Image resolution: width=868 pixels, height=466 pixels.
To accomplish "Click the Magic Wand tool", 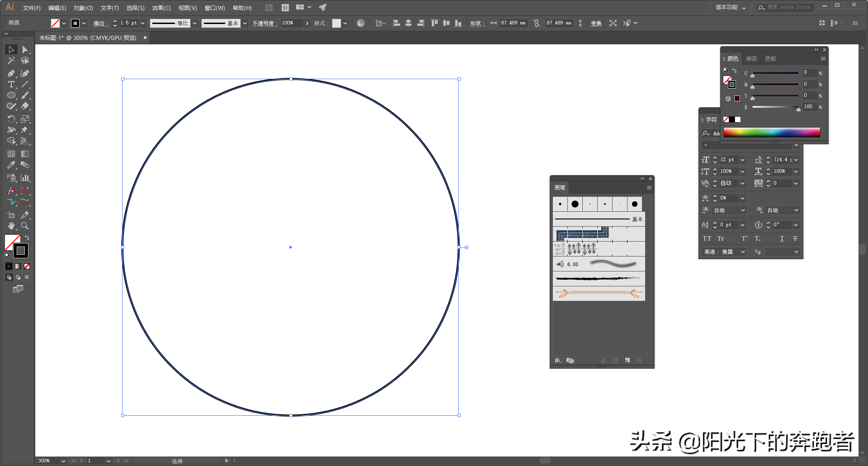I will point(11,61).
